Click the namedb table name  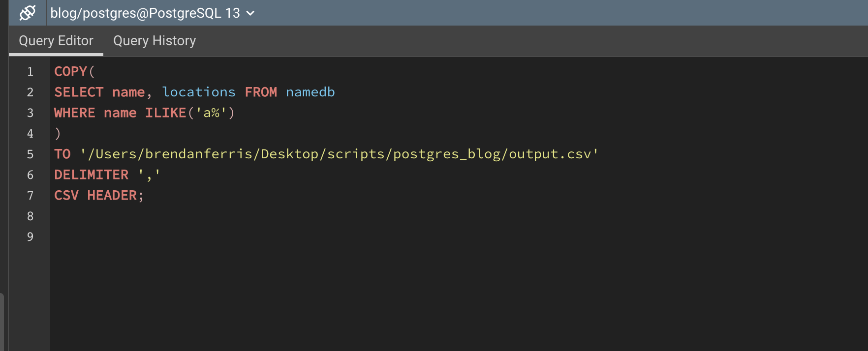coord(310,92)
